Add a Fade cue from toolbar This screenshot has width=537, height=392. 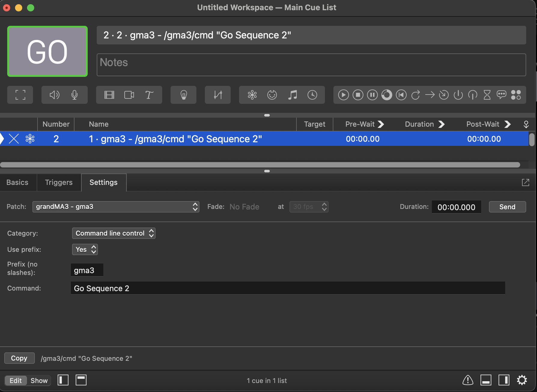pyautogui.click(x=218, y=95)
